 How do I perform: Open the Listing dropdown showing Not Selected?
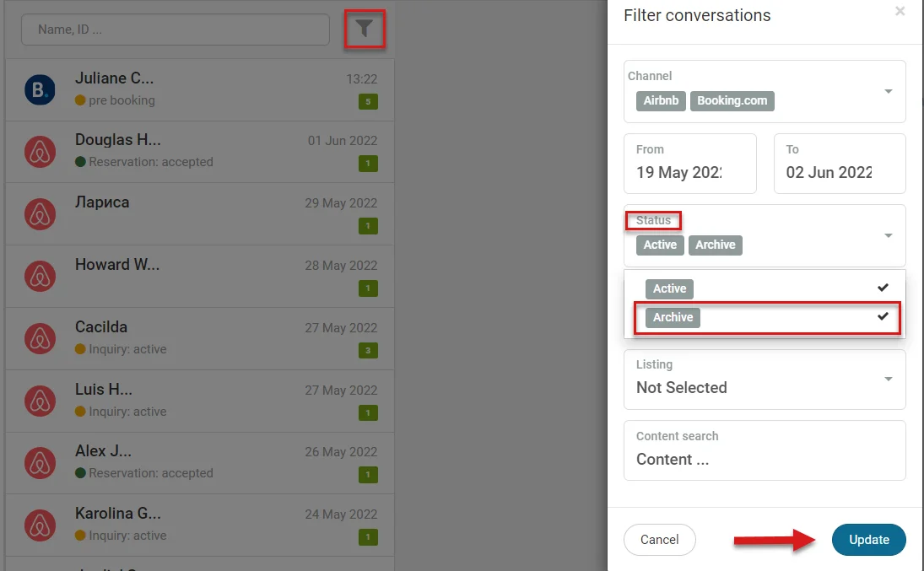pyautogui.click(x=765, y=380)
